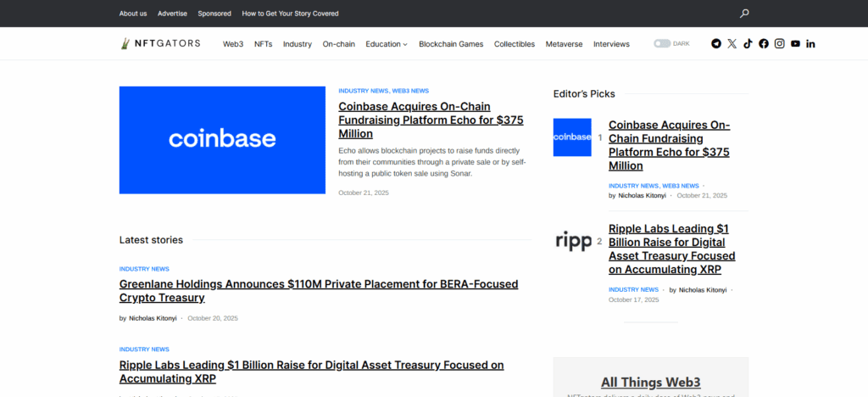Expand the Education dropdown menu
Screen dimensions: 868x397
387,44
